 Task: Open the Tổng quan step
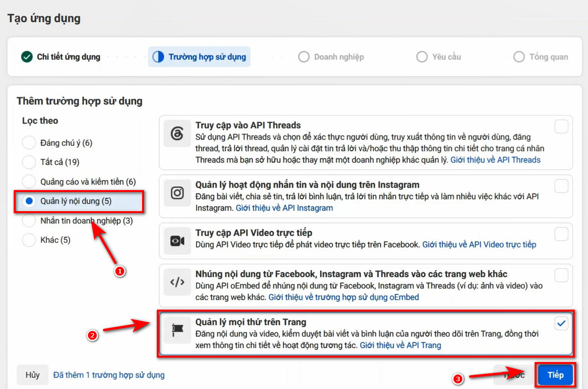pyautogui.click(x=541, y=57)
